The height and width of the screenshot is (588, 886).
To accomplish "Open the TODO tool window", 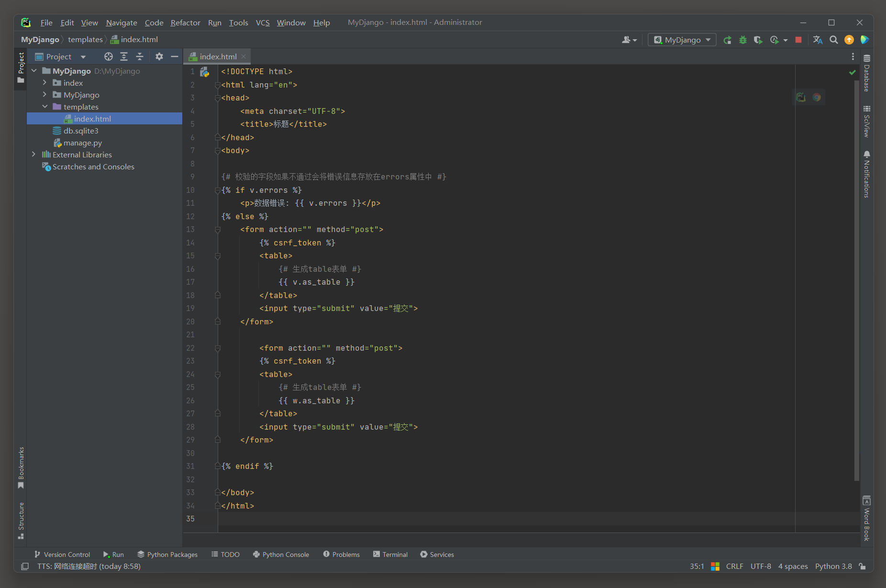I will click(x=225, y=555).
